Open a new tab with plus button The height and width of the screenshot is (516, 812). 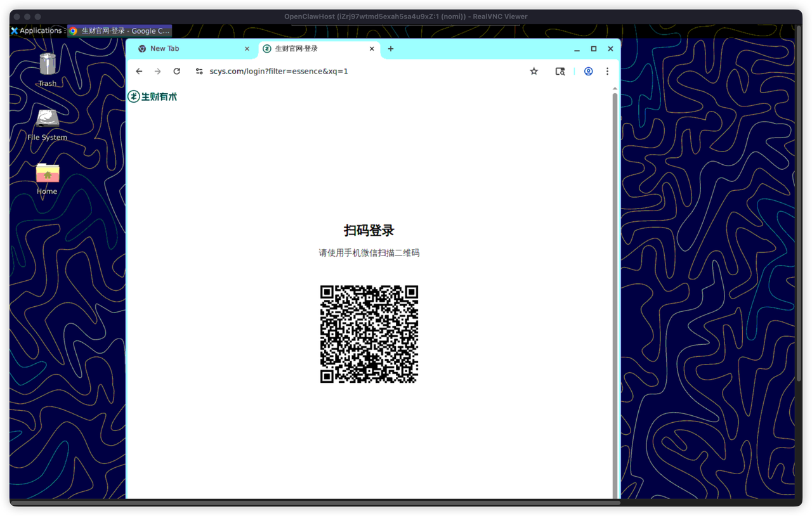coord(391,49)
